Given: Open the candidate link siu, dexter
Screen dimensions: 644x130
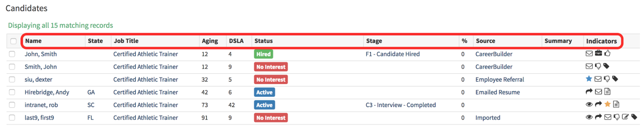Looking at the screenshot, I should coord(38,79).
